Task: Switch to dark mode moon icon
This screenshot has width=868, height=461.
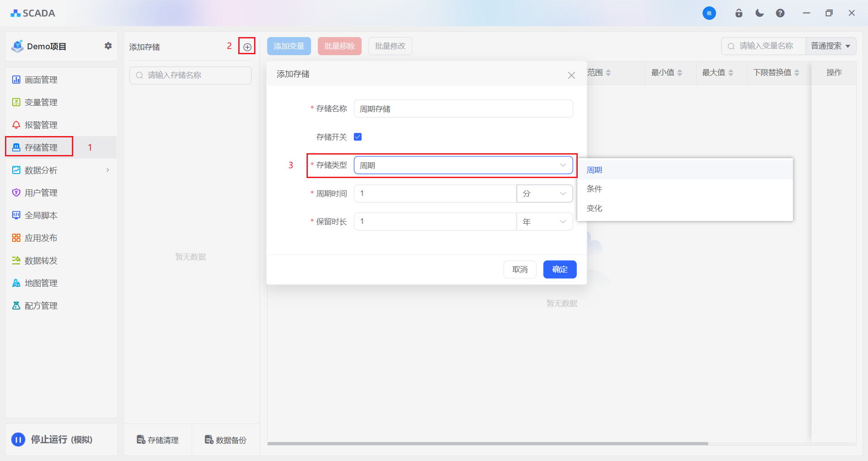Action: tap(759, 13)
